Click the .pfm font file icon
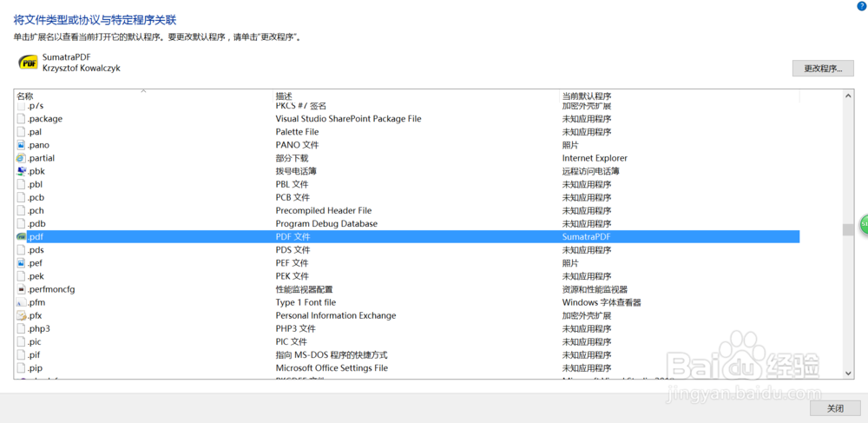 click(x=21, y=302)
